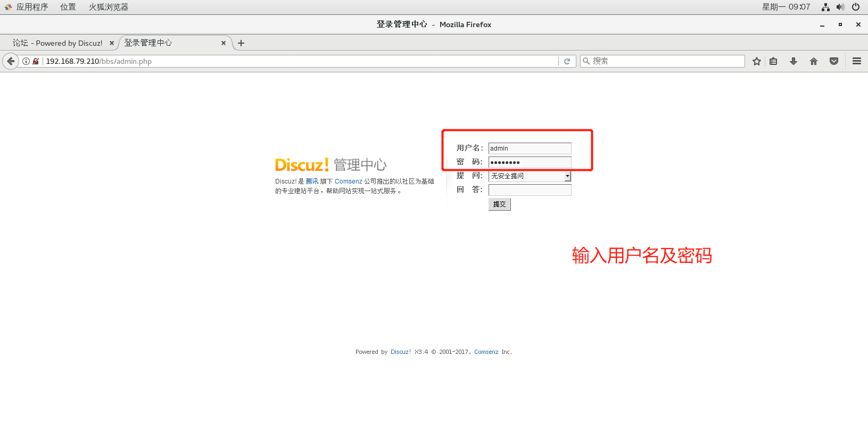This screenshot has height=430, width=868.
Task: Open the downloads arrow icon
Action: click(793, 61)
